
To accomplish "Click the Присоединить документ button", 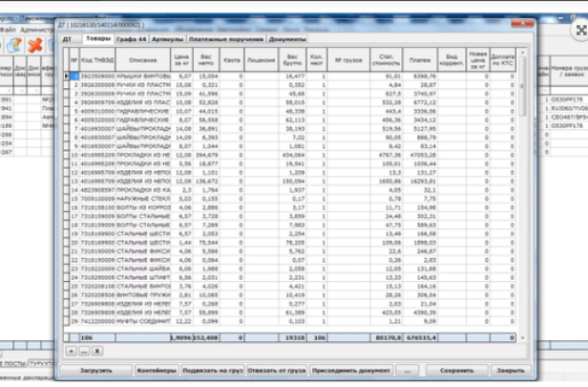I will pyautogui.click(x=349, y=369).
